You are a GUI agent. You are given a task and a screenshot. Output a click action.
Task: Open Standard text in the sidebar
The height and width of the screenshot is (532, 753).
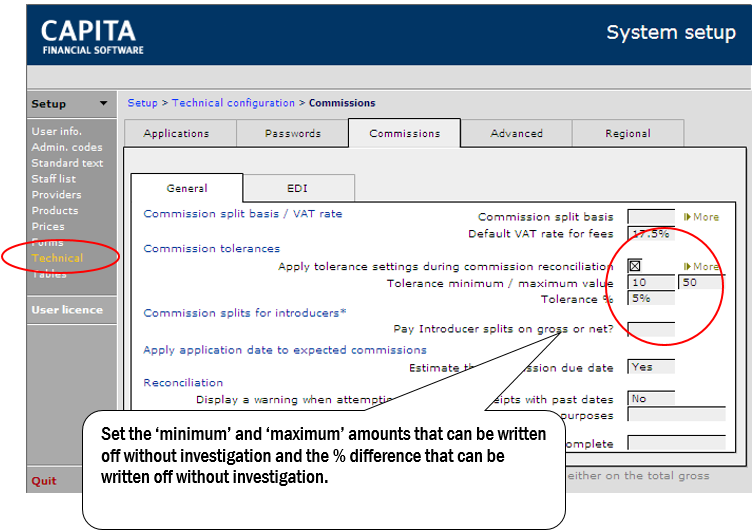point(67,163)
